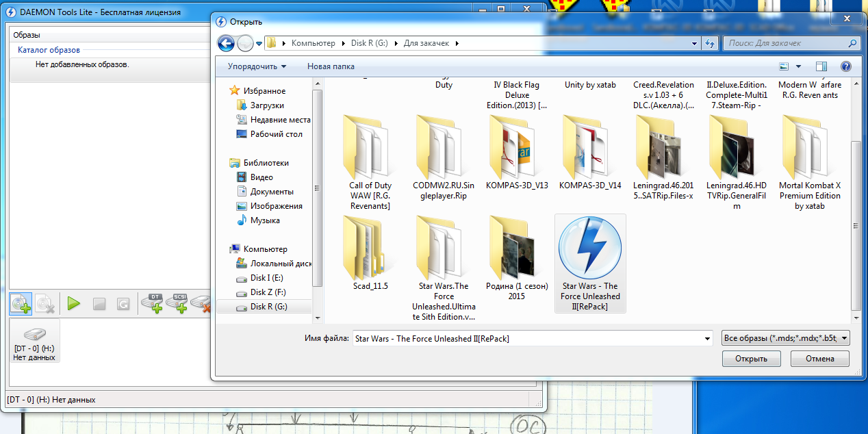Viewport: 868px width, 434px height.
Task: Select the 'Call of Duty WAW [R.G. Revenants]' folder
Action: [370, 162]
